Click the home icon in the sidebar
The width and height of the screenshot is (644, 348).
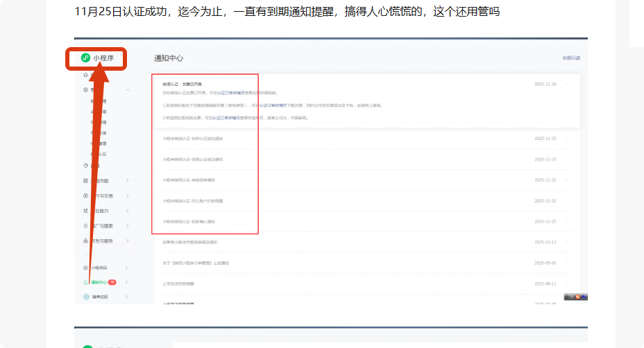click(85, 75)
